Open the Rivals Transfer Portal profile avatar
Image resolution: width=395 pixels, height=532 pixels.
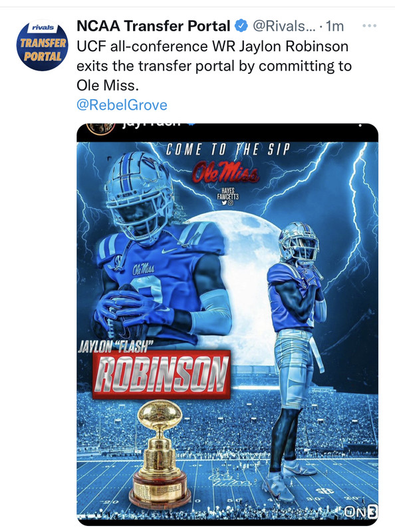pos(42,45)
